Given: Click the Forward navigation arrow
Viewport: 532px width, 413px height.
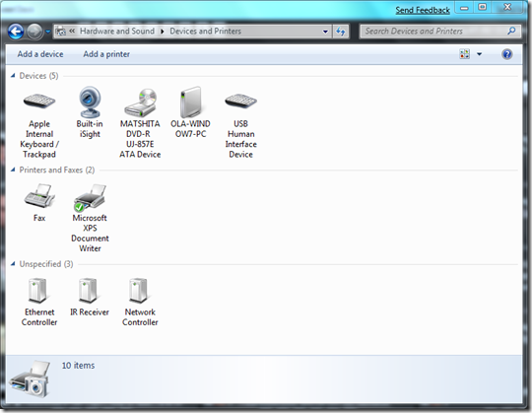Looking at the screenshot, I should pyautogui.click(x=34, y=32).
